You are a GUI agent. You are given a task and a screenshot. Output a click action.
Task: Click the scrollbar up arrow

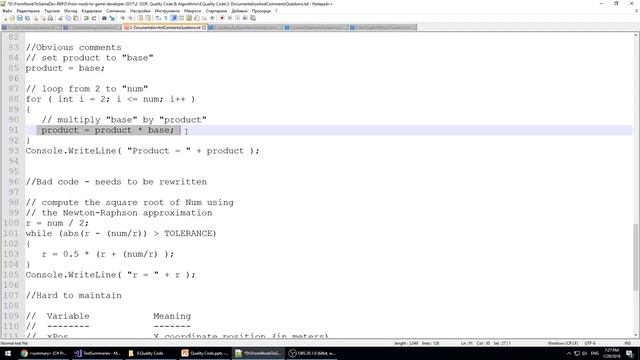[x=636, y=36]
